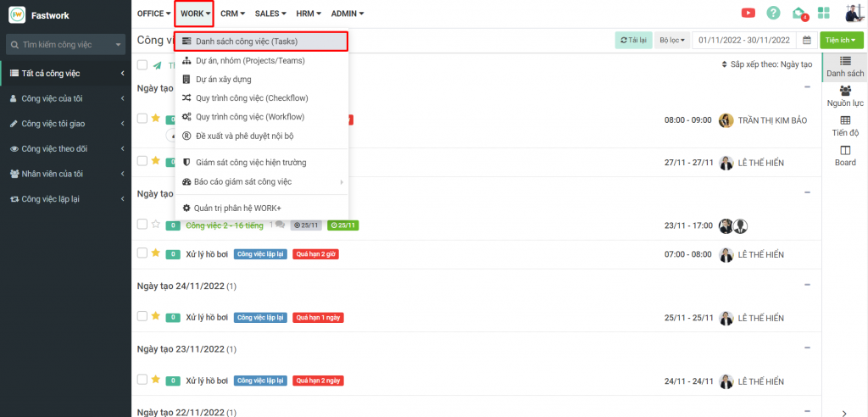
Task: Check the Công việc 2 task checkbox
Action: (142, 225)
